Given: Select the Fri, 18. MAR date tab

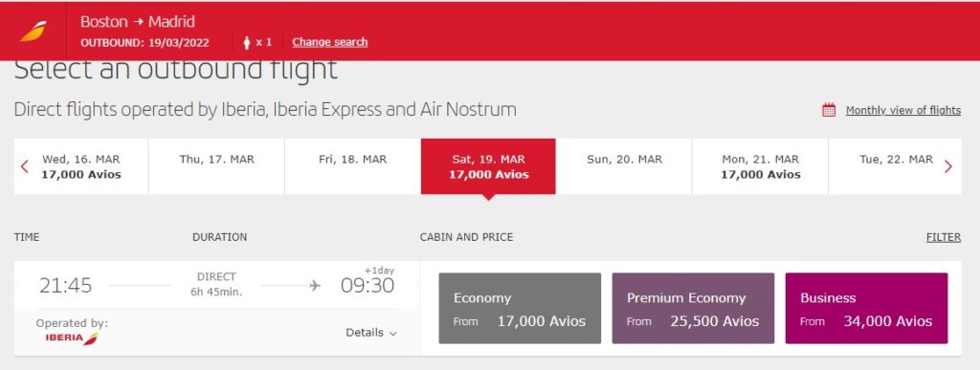Looking at the screenshot, I should coord(352,166).
